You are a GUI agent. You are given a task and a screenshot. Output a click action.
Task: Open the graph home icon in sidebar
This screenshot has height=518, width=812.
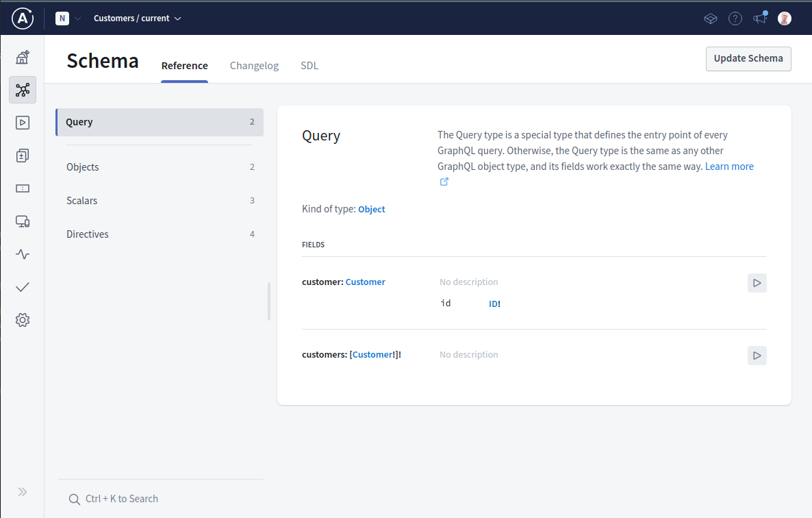coord(23,57)
